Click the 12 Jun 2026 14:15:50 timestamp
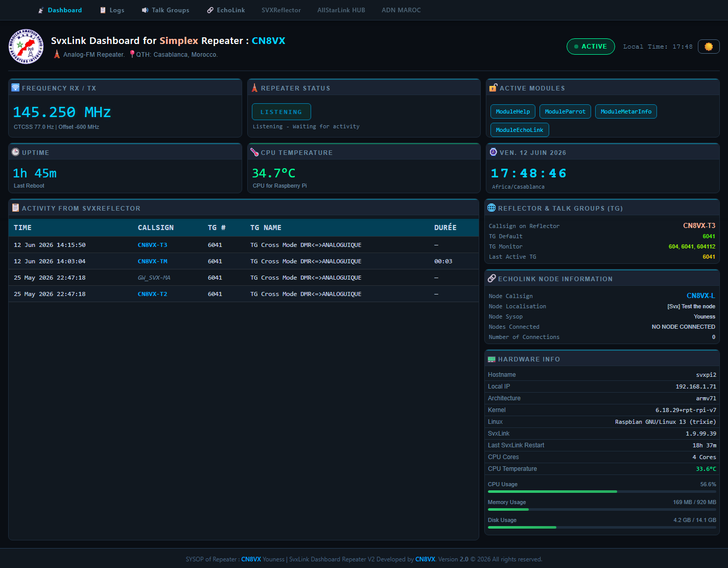Viewport: 728px width, 568px height. (x=50, y=245)
